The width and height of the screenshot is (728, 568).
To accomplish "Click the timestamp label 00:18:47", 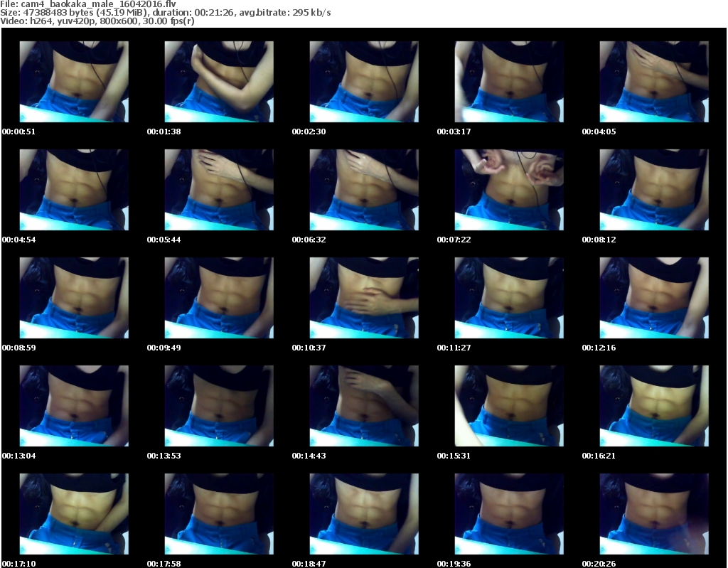I will tap(309, 563).
